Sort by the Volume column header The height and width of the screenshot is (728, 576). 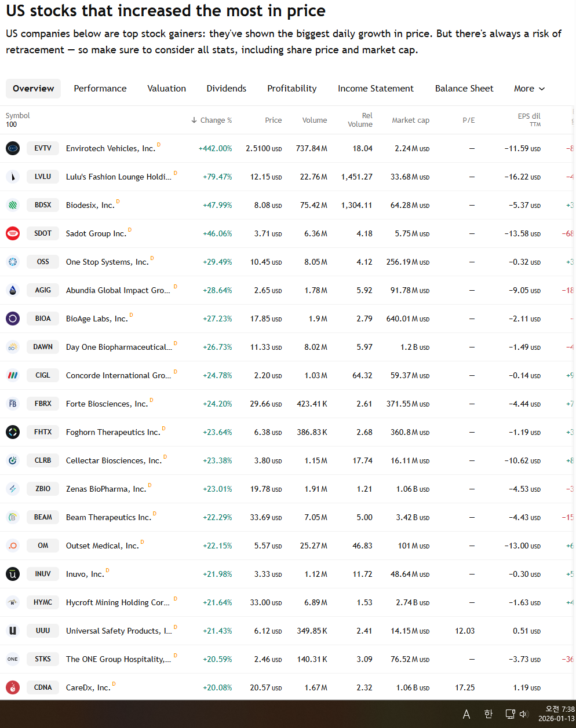[315, 120]
